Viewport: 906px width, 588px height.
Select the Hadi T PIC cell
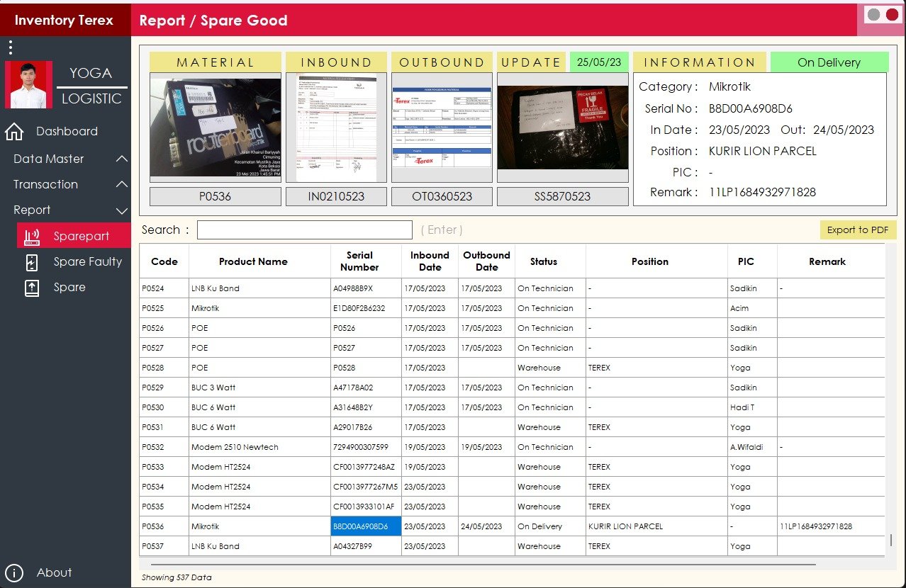[x=752, y=407]
